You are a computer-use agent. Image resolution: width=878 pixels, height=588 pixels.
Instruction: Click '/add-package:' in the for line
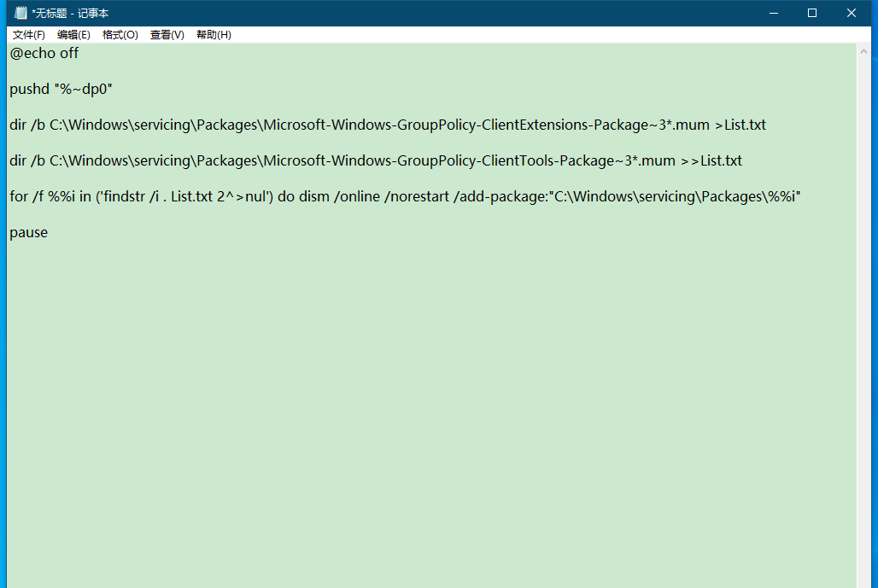501,197
